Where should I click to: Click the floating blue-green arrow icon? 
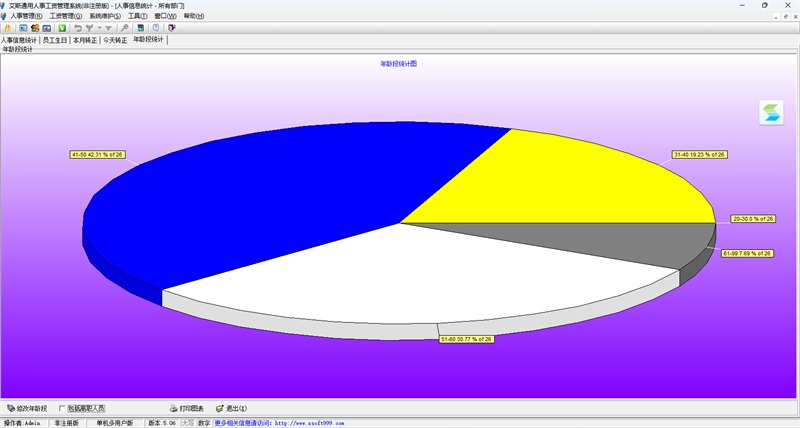(x=771, y=113)
